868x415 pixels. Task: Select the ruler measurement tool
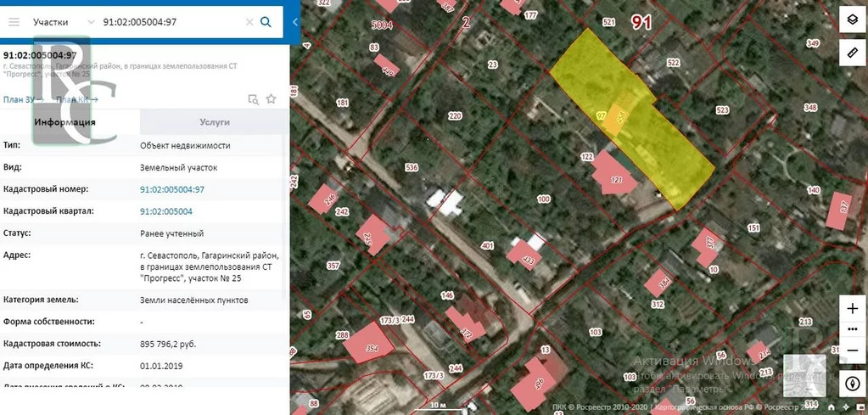(x=853, y=53)
